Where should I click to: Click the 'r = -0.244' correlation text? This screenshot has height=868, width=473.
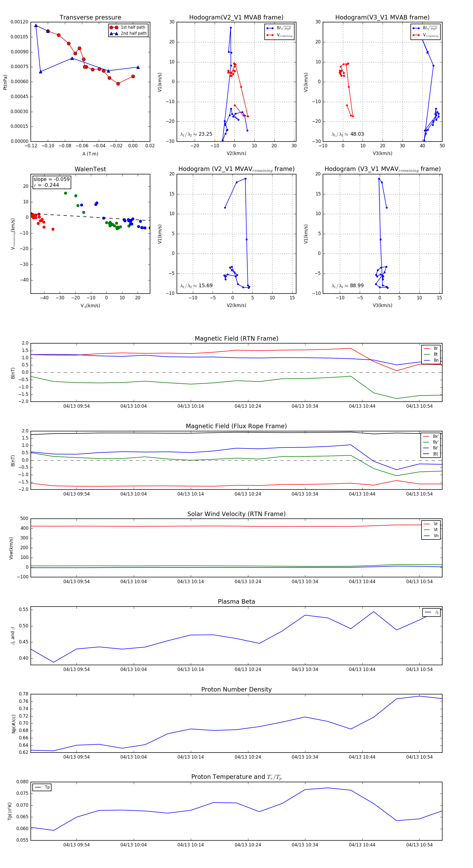47,185
